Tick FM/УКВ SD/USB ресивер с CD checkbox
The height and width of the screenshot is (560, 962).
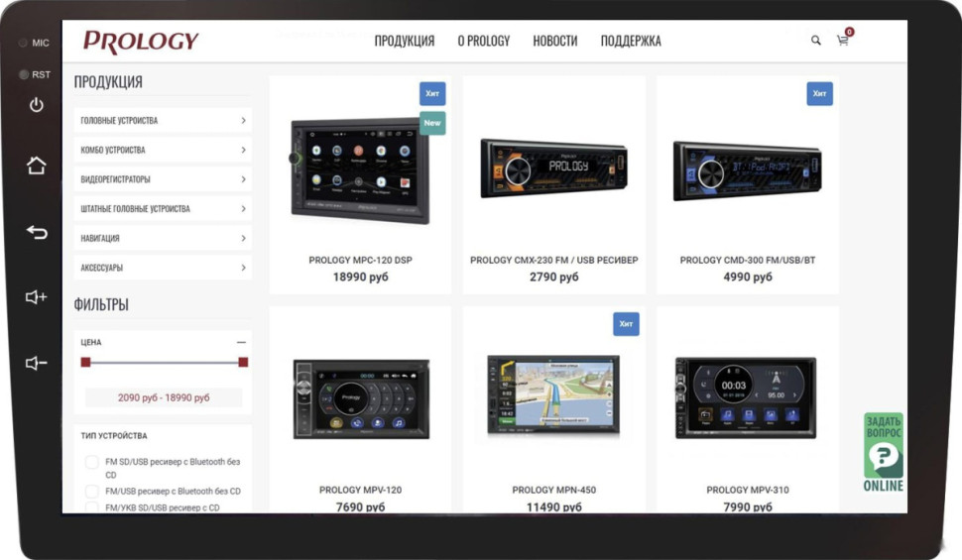tap(92, 507)
